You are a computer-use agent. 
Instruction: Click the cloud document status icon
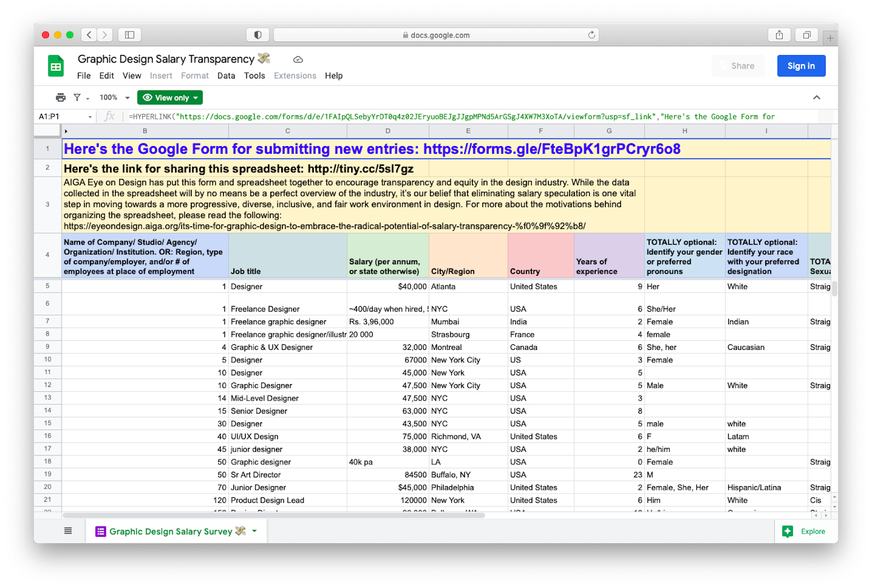[x=298, y=59]
